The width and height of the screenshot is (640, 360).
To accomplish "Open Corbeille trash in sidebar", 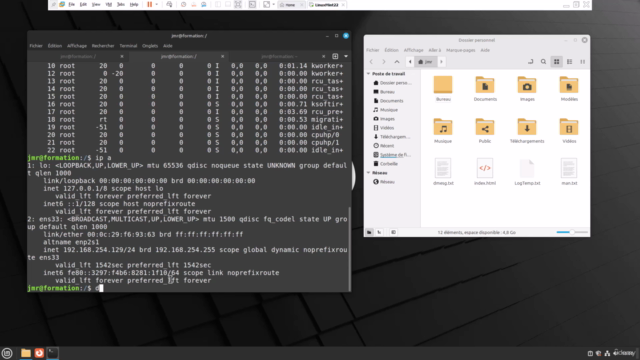I will click(385, 164).
